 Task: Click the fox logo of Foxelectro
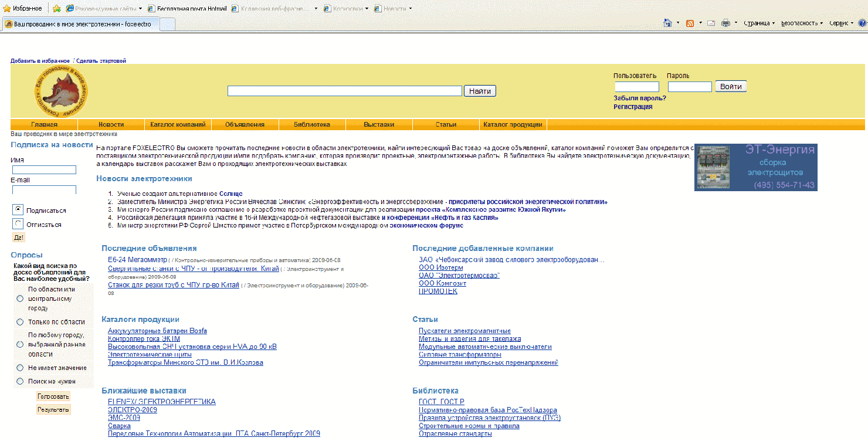tap(60, 91)
